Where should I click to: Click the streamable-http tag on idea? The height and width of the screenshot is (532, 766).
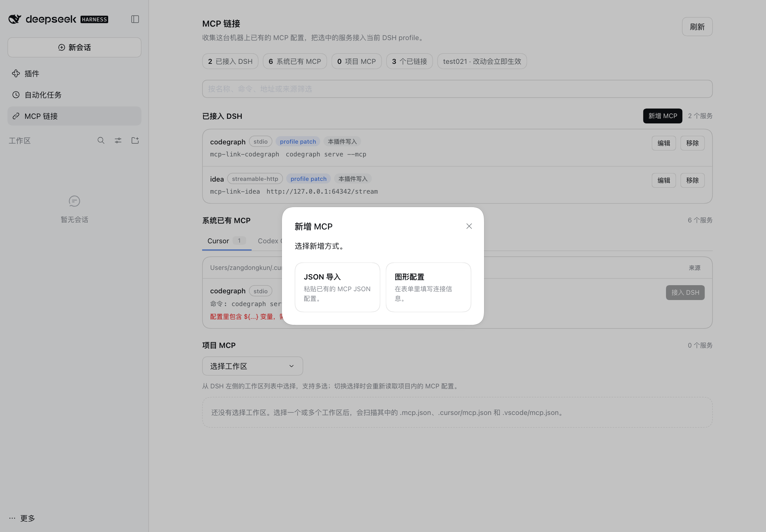pyautogui.click(x=255, y=179)
